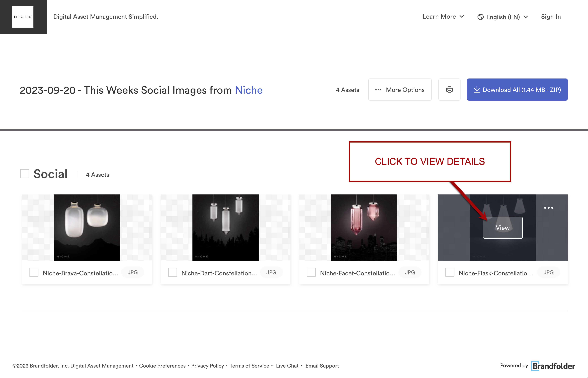The width and height of the screenshot is (588, 378).
Task: Check the Niche-Facet-Constellation asset checkbox
Action: (x=311, y=273)
